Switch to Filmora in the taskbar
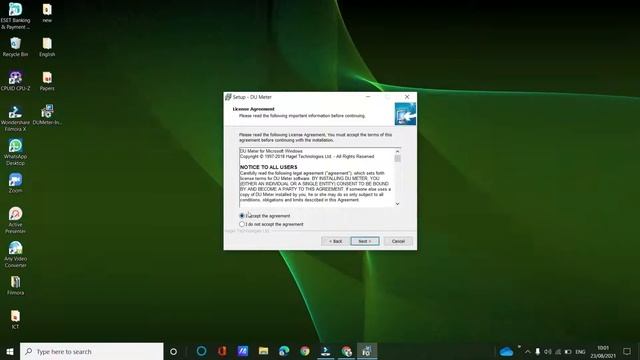Image resolution: width=640 pixels, height=360 pixels. pos(325,351)
